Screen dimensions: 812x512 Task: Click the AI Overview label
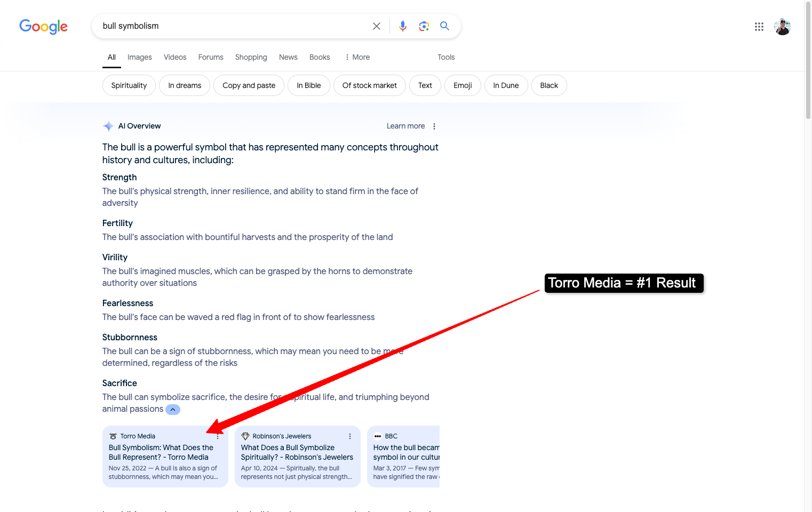(x=139, y=126)
